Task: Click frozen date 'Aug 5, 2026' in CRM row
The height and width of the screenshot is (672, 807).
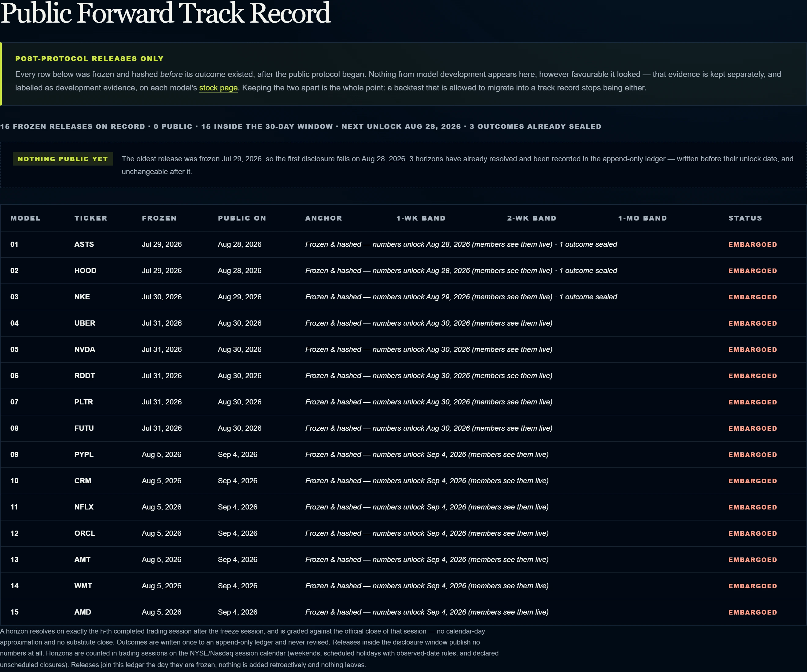Action: tap(161, 481)
